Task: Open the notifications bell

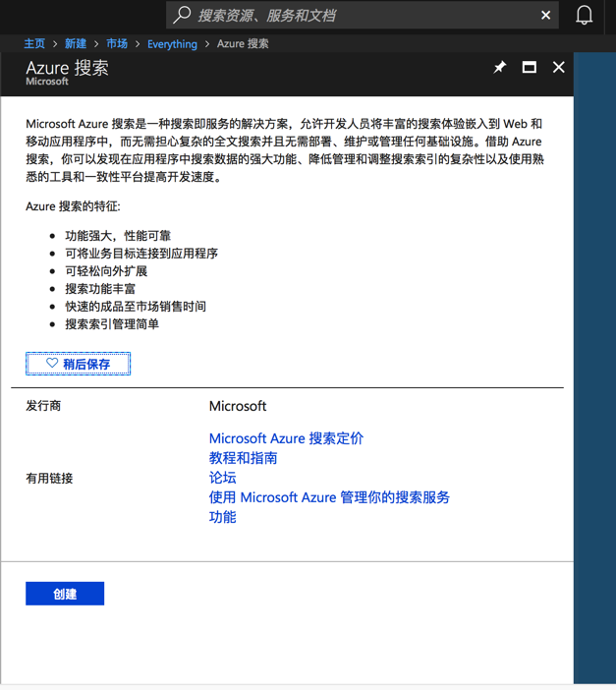Action: coord(584,16)
